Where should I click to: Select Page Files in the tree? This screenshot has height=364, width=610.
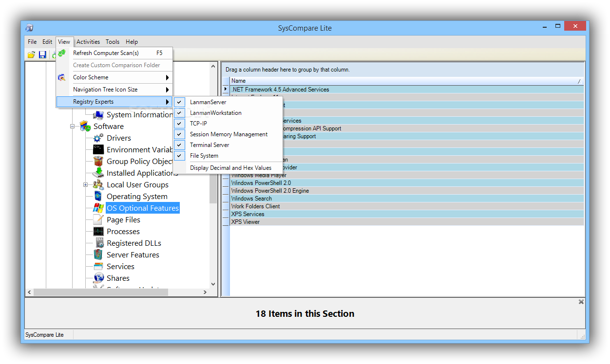[123, 220]
